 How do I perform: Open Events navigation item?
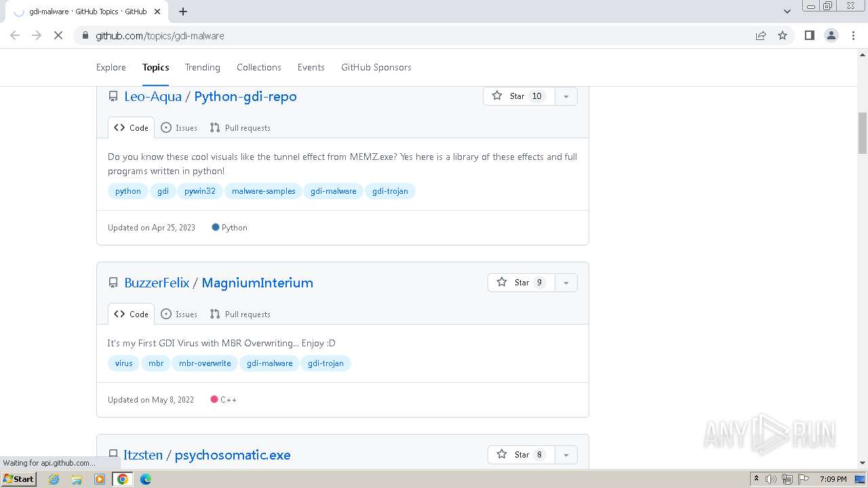pos(311,67)
